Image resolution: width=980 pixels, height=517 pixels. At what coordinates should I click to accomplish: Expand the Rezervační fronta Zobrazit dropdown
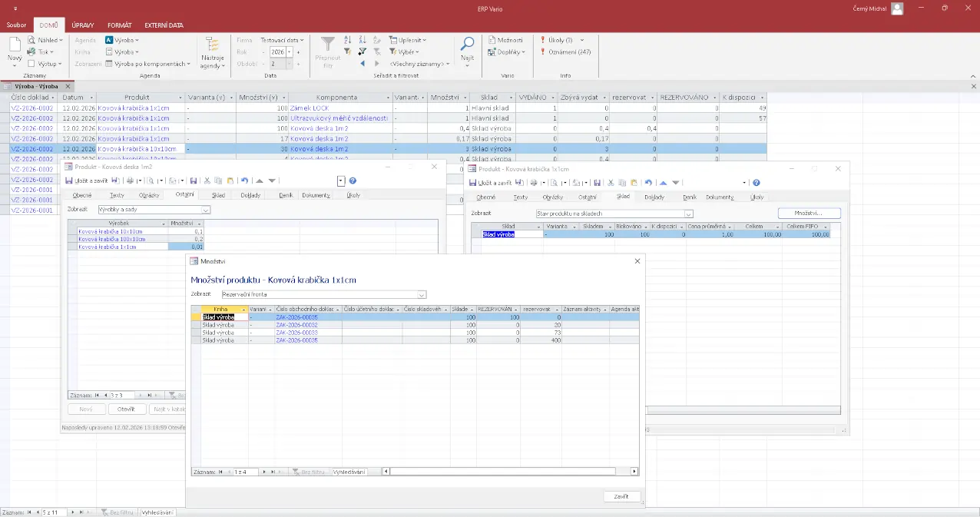click(422, 294)
